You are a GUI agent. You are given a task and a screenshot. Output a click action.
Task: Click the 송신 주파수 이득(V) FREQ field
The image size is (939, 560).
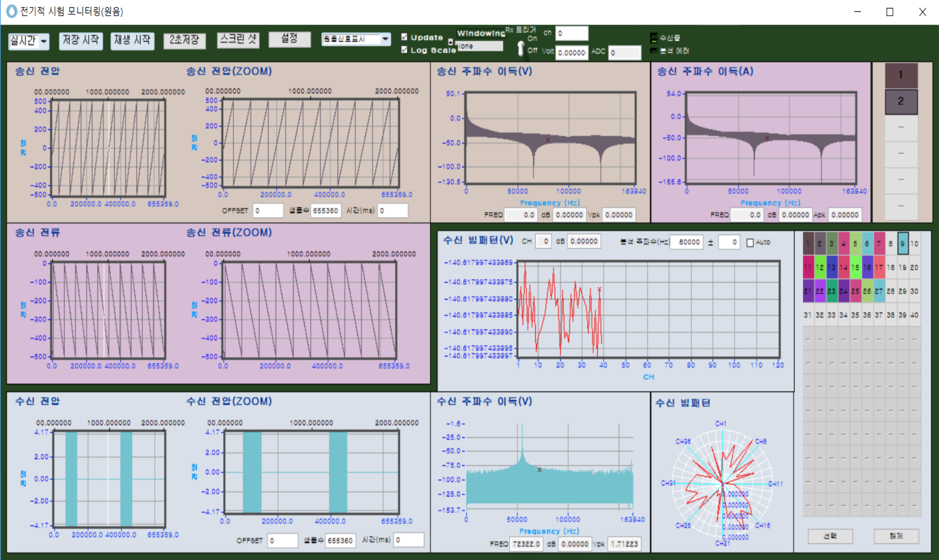tap(521, 215)
